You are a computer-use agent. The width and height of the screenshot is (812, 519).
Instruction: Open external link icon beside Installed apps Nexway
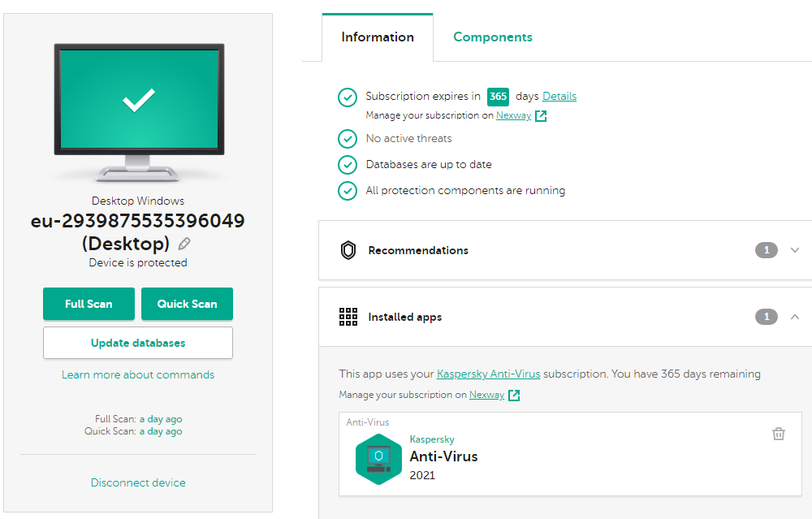pyautogui.click(x=514, y=396)
